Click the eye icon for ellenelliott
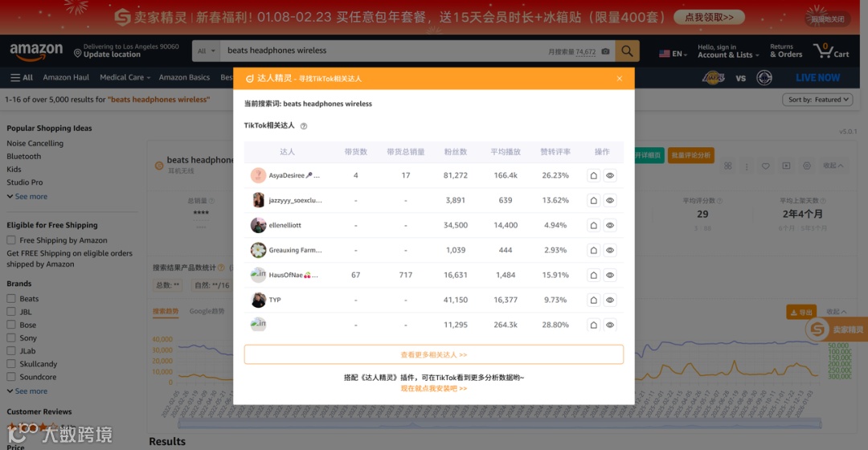868x450 pixels. (610, 225)
